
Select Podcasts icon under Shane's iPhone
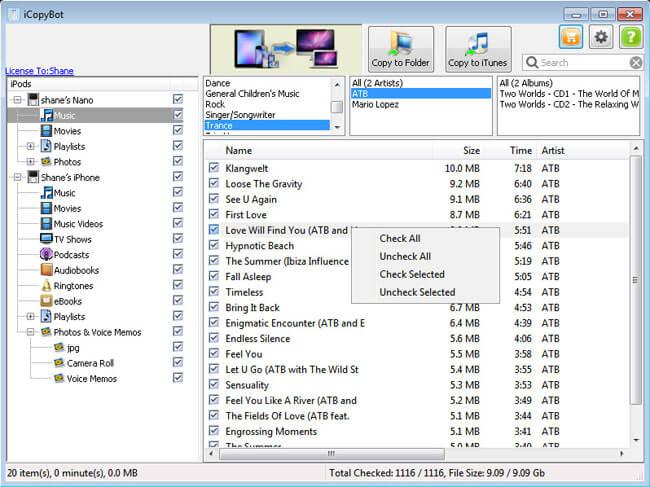click(46, 255)
